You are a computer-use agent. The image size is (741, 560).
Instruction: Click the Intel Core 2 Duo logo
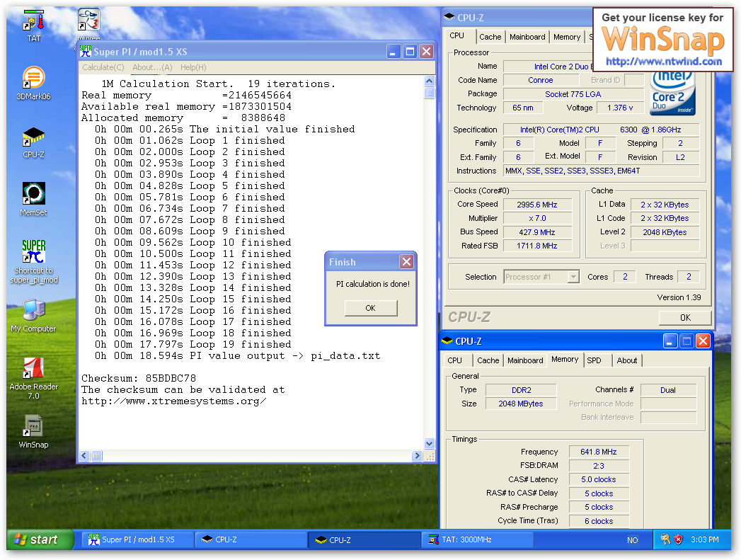(672, 93)
